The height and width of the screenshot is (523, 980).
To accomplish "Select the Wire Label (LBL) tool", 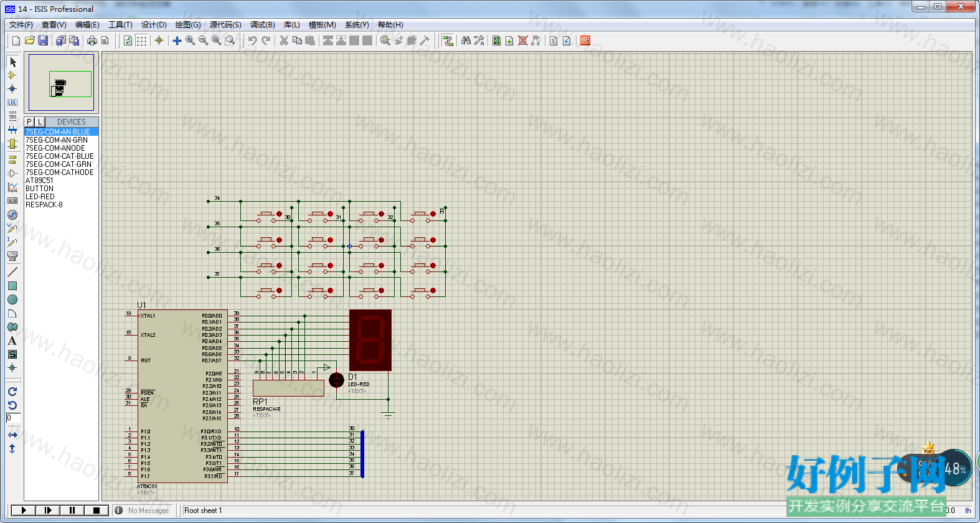I will tap(12, 103).
